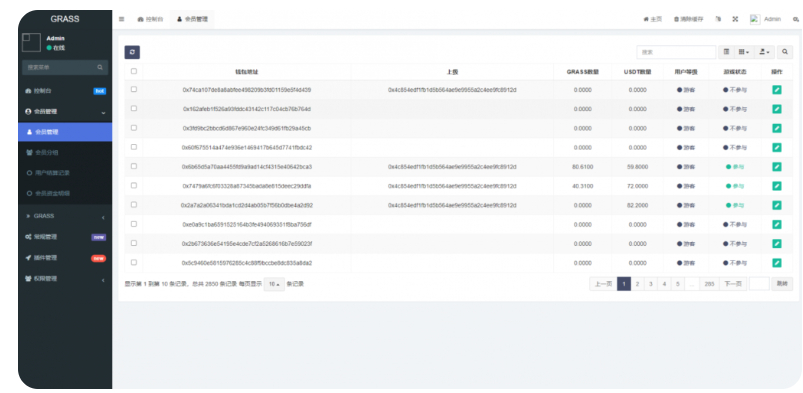Click the sidebar menu search field
803x393 pixels.
coord(65,67)
